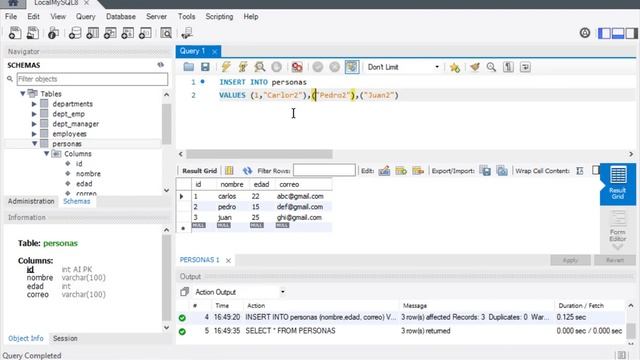Create a new schema icon
Screen dimensions: 640x360
(x=75, y=33)
